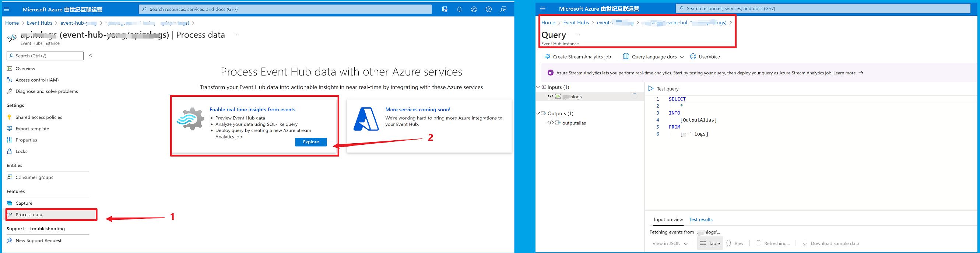Open directory and subscription filter icon

click(x=445, y=9)
